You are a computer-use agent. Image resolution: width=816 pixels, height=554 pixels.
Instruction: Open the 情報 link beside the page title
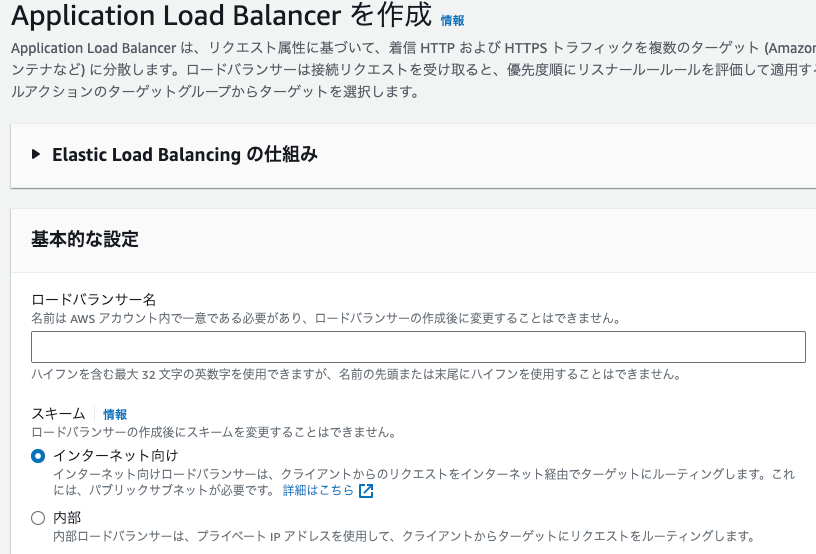pos(452,20)
